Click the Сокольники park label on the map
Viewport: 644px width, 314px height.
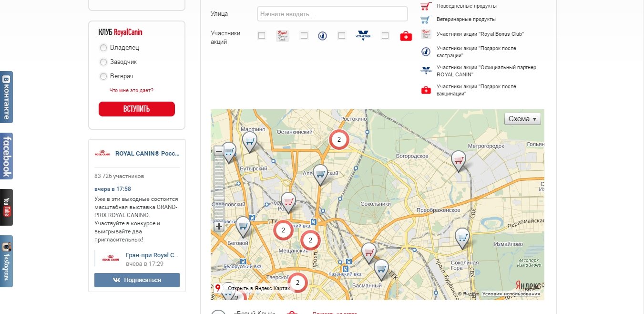click(x=376, y=204)
